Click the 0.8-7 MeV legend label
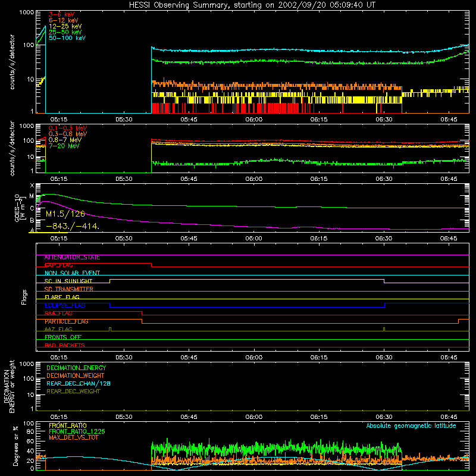The width and height of the screenshot is (476, 476). tap(65, 140)
